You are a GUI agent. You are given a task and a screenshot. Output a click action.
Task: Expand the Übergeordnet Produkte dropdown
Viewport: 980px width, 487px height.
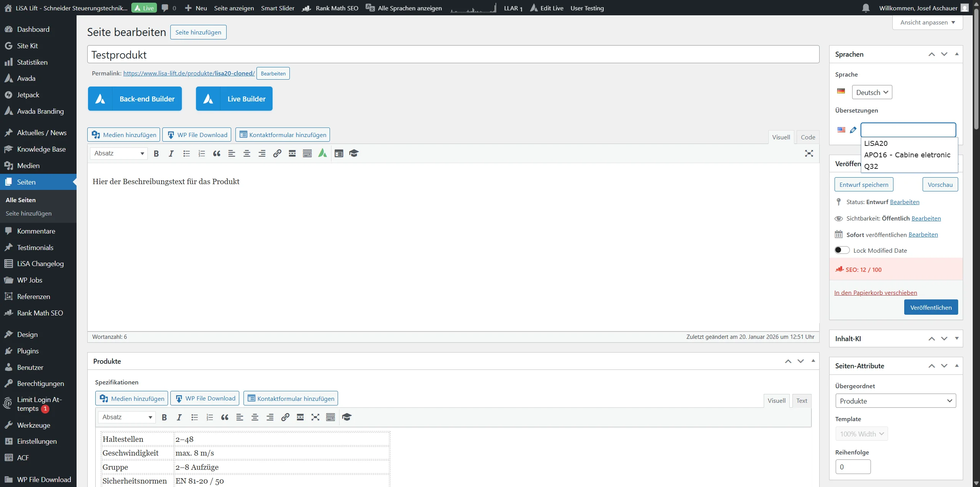(895, 401)
